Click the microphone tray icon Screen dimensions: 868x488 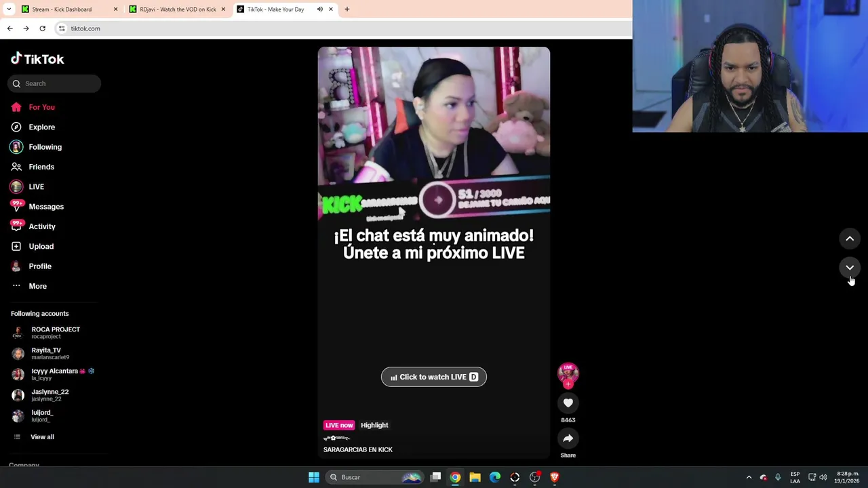click(x=778, y=477)
